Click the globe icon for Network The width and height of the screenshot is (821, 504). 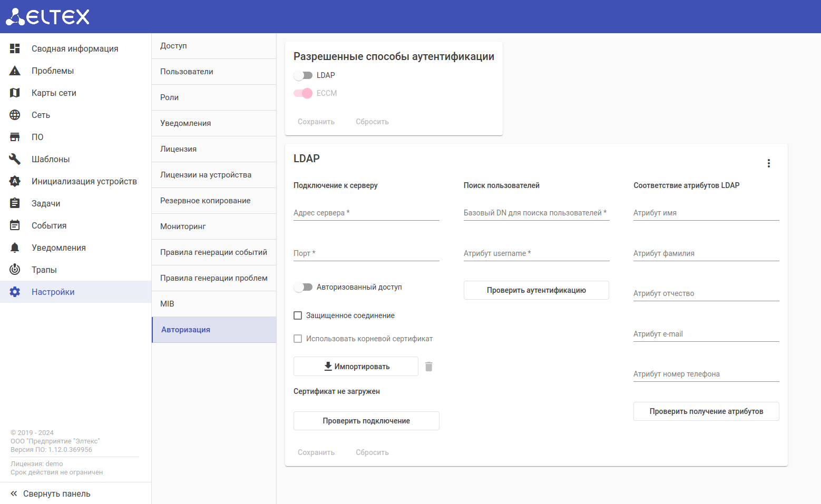15,115
